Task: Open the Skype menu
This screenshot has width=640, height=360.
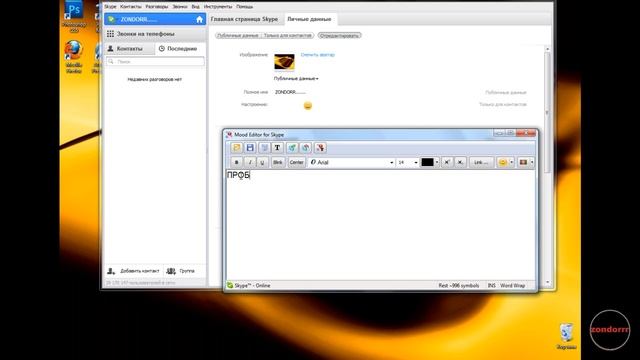Action: [110, 7]
